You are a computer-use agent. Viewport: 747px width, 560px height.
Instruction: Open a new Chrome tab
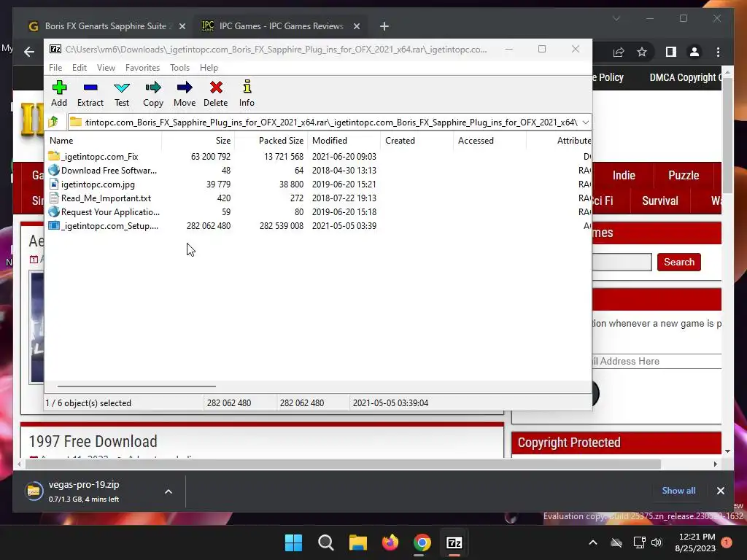[384, 27]
